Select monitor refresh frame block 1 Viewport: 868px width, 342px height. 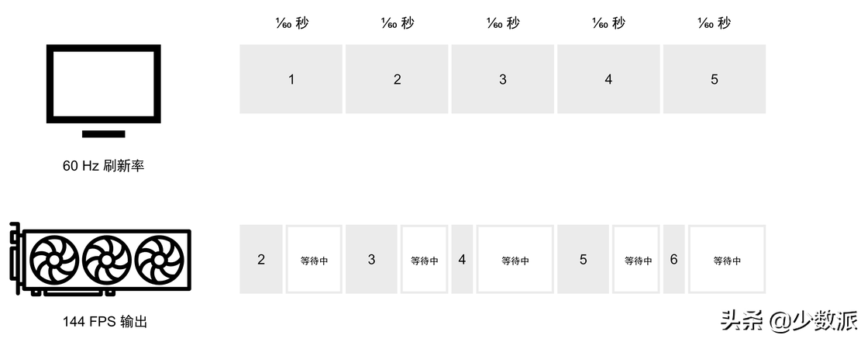(291, 79)
